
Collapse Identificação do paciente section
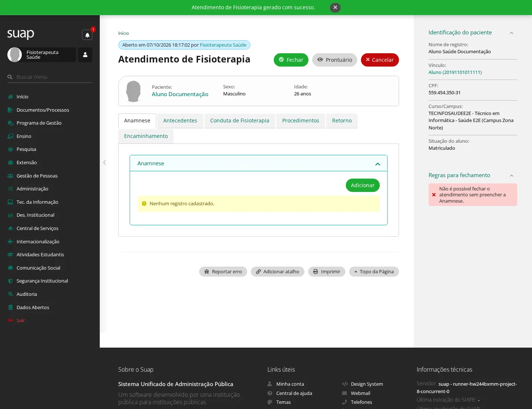(x=512, y=33)
